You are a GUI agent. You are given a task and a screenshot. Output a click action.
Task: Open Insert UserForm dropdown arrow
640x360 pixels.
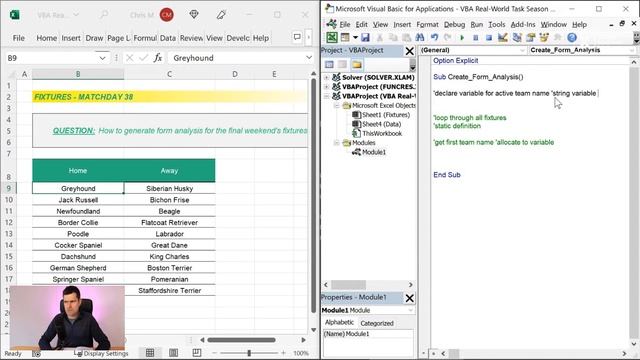[355, 38]
